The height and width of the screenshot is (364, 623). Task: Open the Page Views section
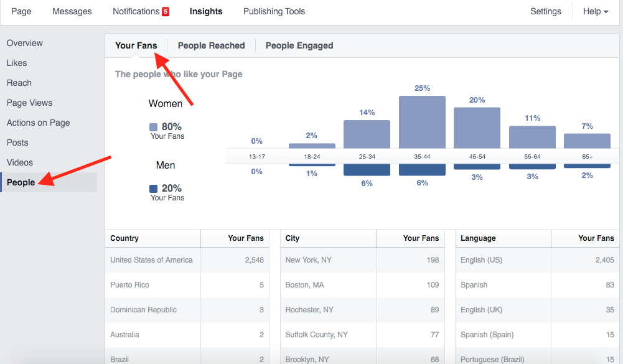point(29,102)
